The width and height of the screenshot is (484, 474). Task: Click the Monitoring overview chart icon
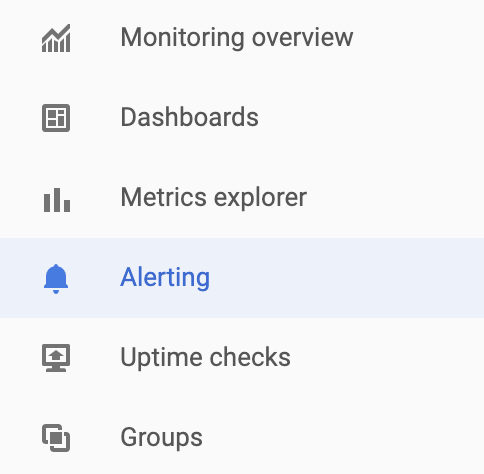coord(56,38)
